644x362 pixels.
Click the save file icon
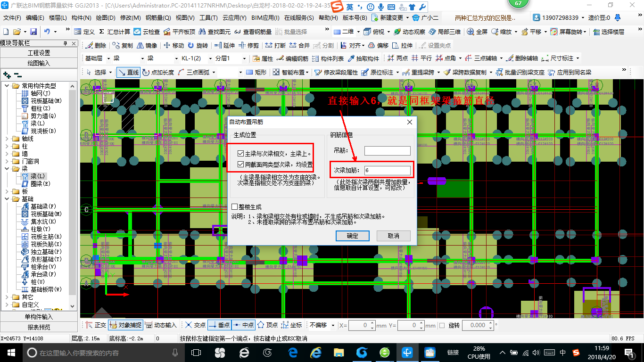(33, 32)
